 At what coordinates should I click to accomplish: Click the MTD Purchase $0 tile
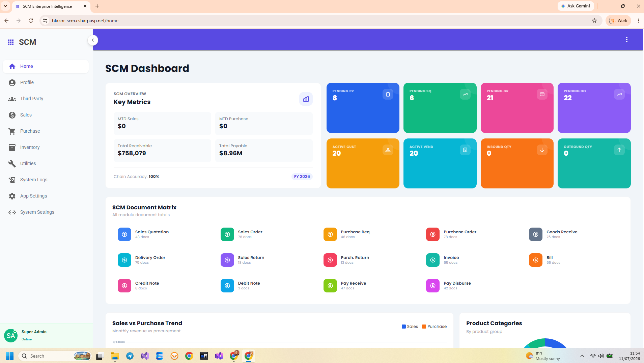tap(264, 124)
